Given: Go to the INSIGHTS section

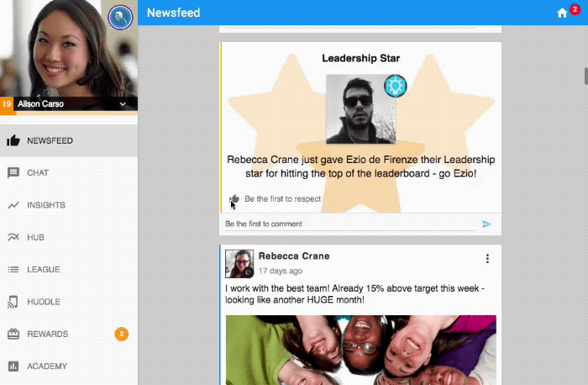Looking at the screenshot, I should [x=46, y=205].
